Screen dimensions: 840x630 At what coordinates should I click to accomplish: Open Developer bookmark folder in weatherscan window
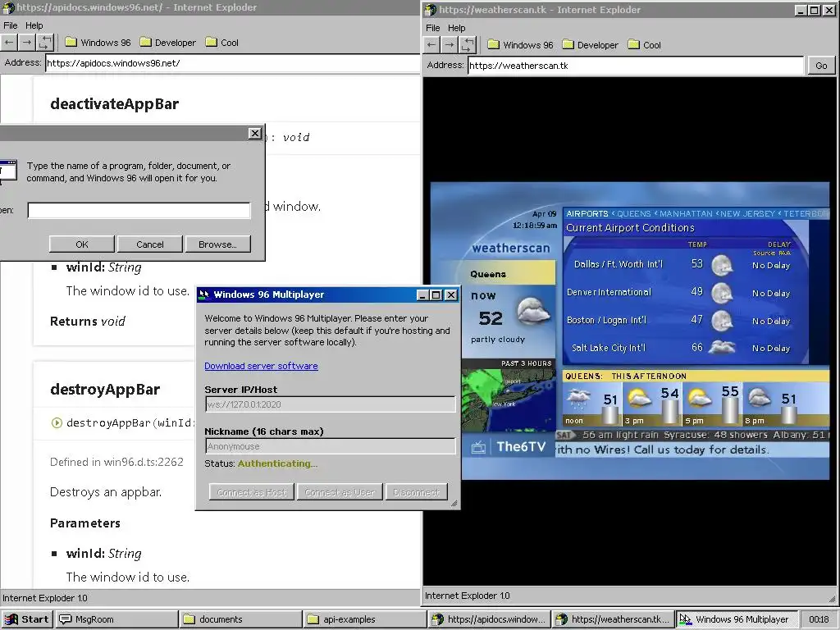[591, 45]
